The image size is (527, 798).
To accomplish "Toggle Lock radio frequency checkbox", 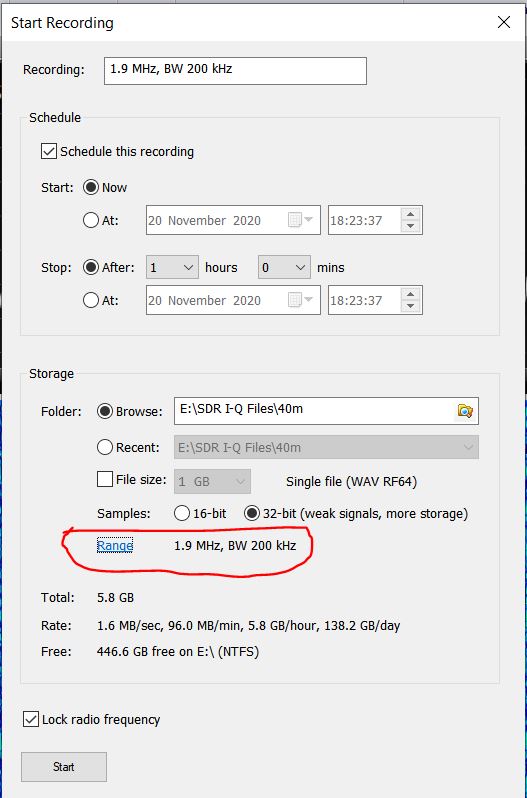I will pyautogui.click(x=31, y=719).
